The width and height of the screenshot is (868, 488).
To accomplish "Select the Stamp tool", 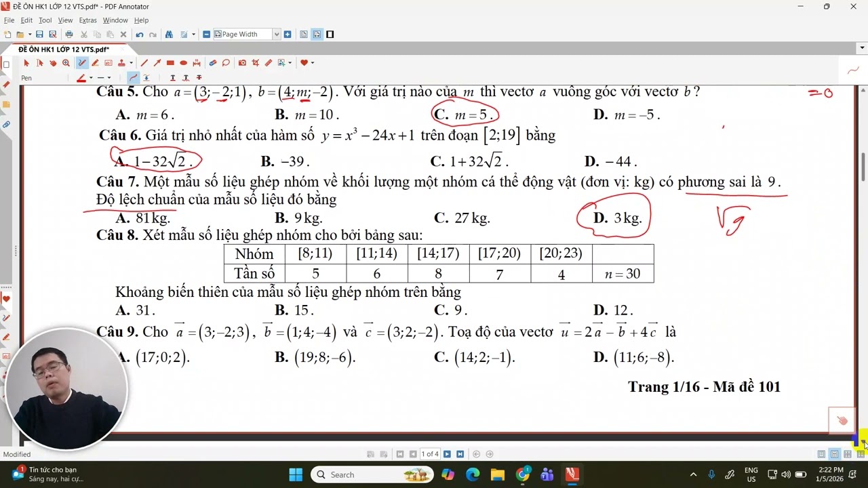I will pos(121,63).
